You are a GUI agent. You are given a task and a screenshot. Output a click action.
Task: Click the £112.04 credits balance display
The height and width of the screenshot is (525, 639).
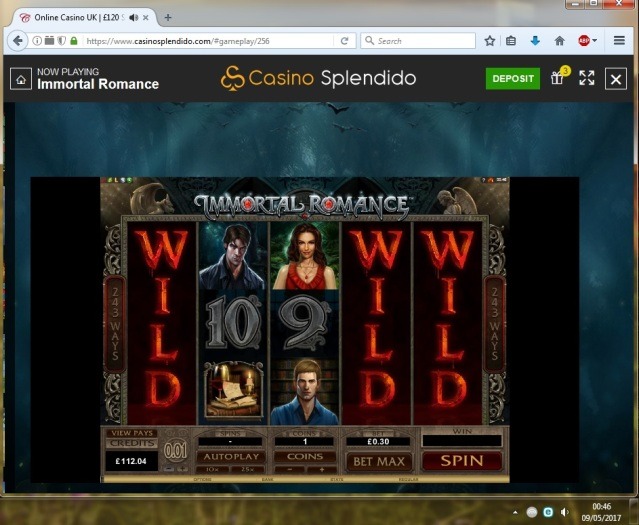click(131, 461)
